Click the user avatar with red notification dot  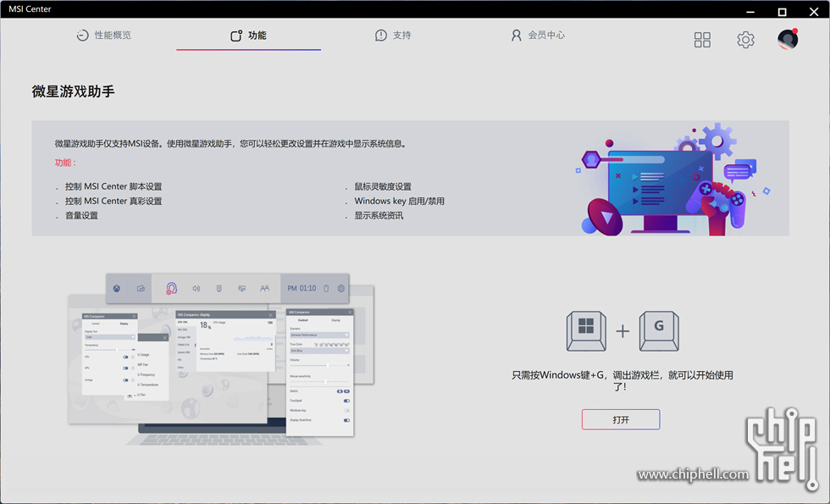pos(788,39)
